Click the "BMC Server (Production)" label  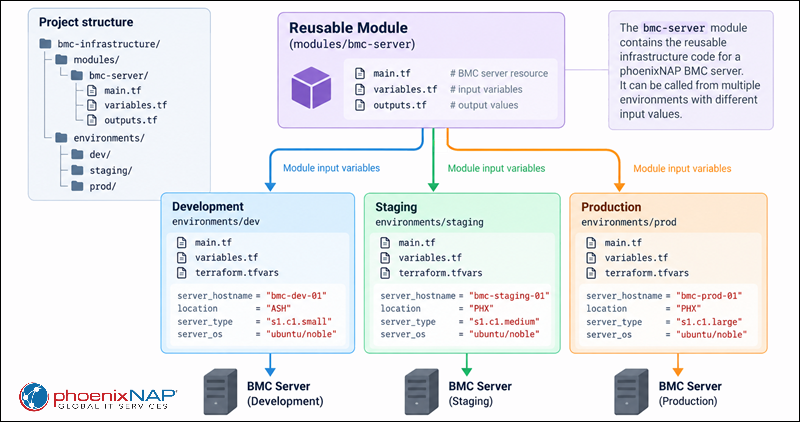[x=690, y=393]
